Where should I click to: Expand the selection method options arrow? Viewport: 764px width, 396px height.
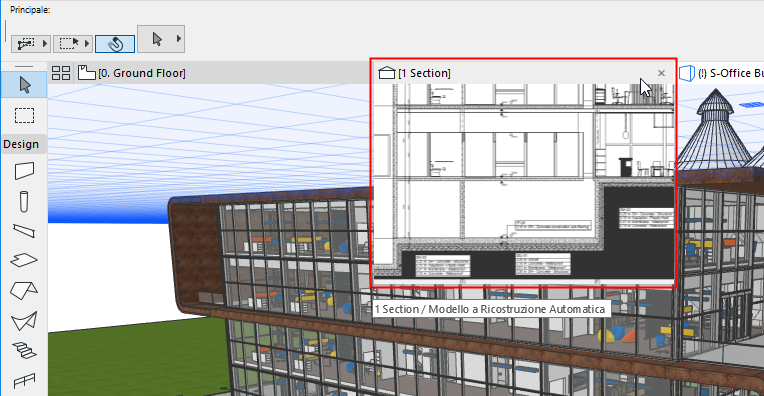pos(45,44)
